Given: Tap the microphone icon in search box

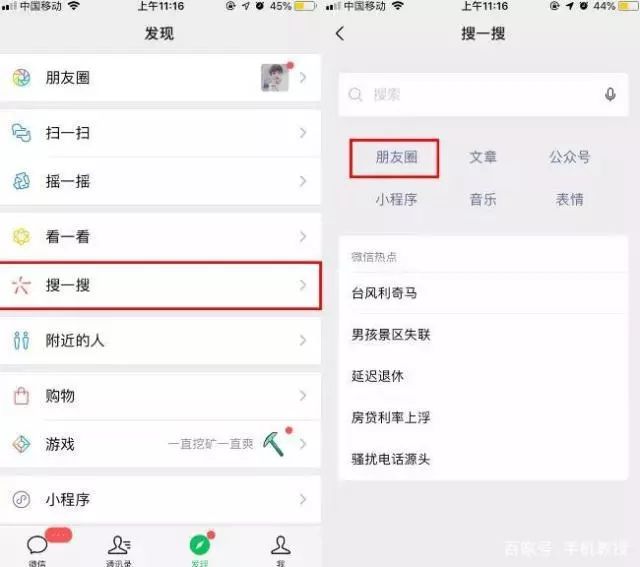Looking at the screenshot, I should coord(610,94).
